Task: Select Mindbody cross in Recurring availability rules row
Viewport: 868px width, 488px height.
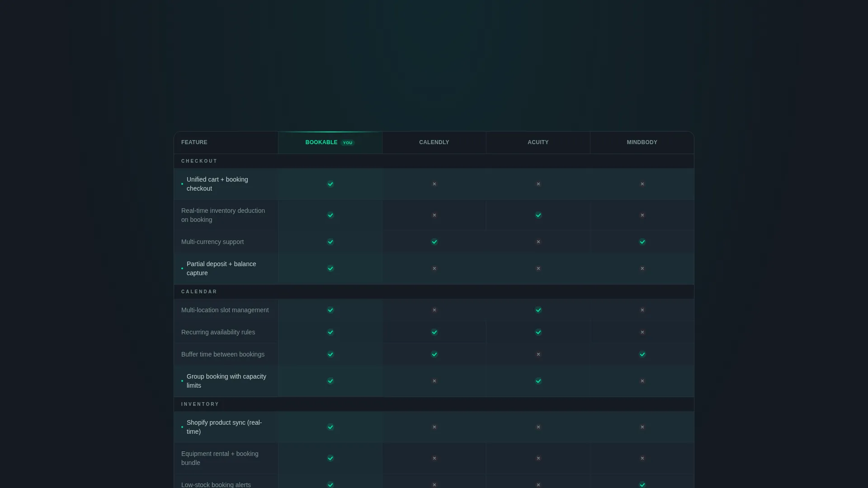Action: pyautogui.click(x=642, y=332)
